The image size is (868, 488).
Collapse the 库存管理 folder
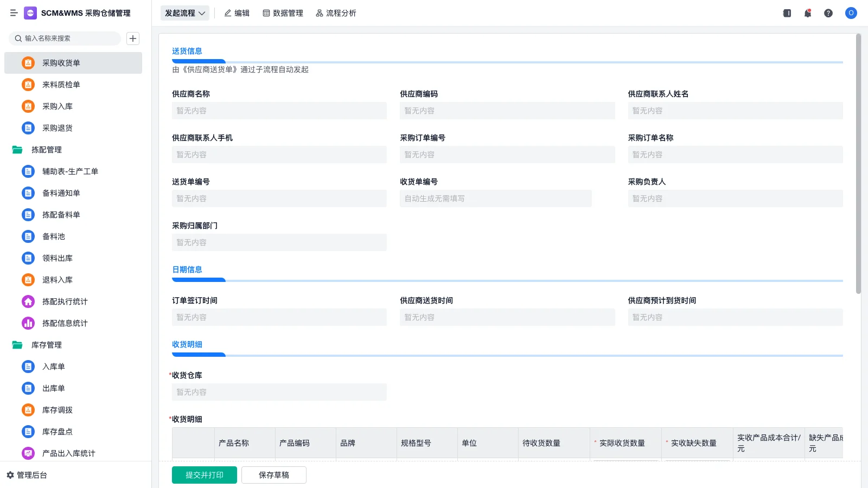click(x=17, y=345)
